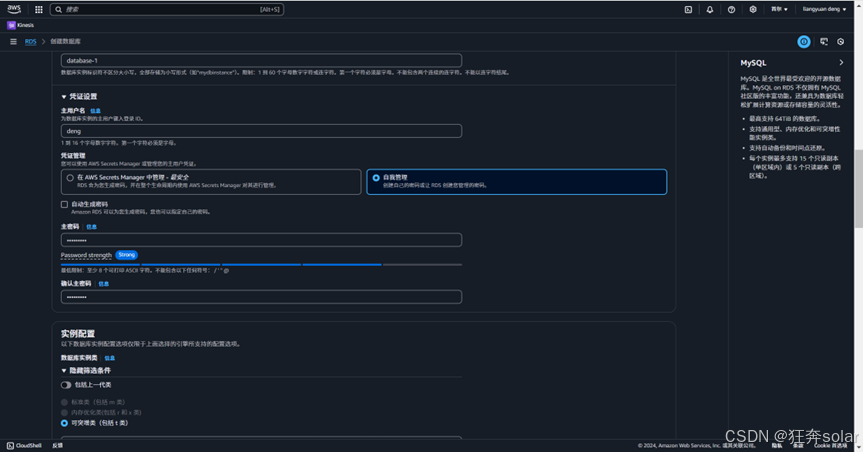This screenshot has height=452, width=863.
Task: Open the notifications bell
Action: [709, 9]
